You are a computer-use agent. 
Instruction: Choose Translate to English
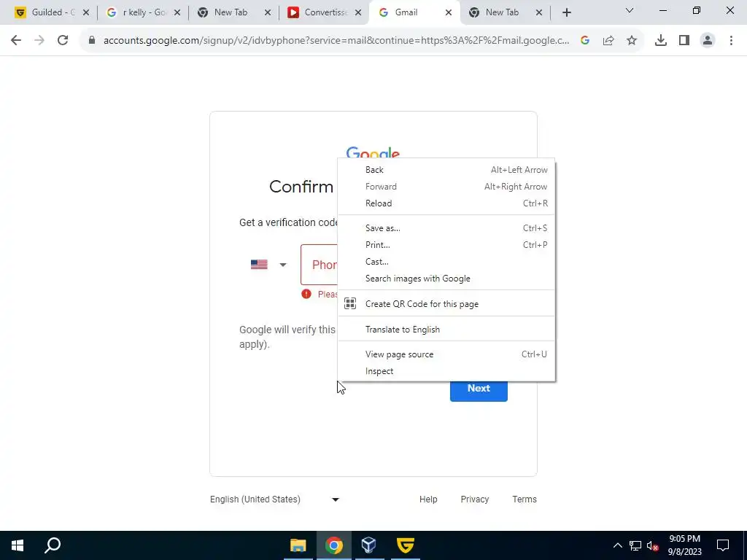(x=446, y=330)
